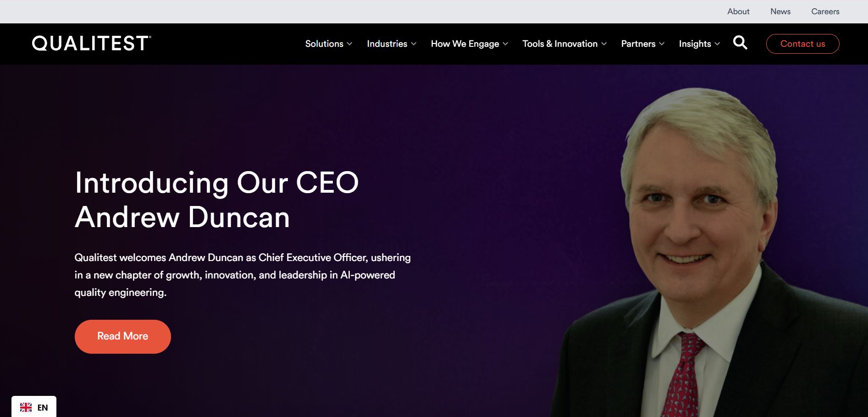Open the Partners menu

point(638,44)
